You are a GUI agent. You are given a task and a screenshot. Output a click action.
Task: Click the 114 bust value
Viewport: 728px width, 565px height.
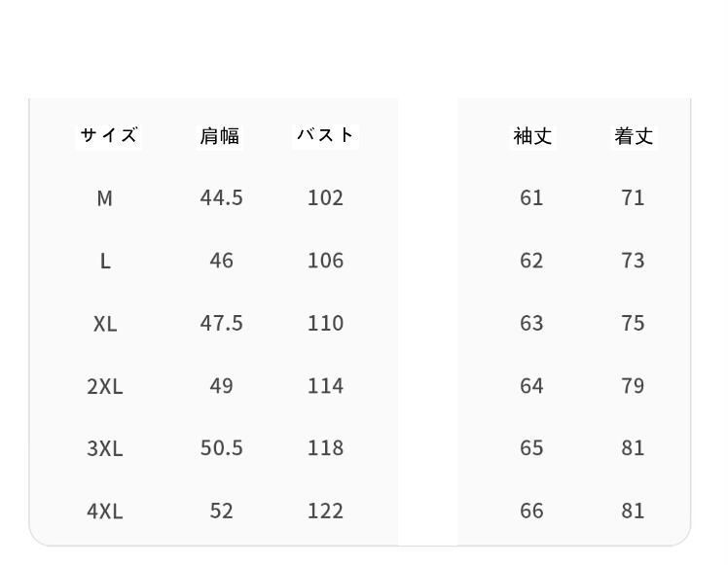tap(325, 385)
